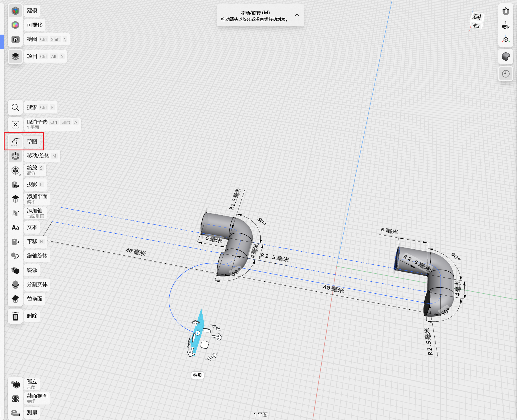517x420 pixels.
Task: Click the 添加轴 add axis icon
Action: point(15,213)
